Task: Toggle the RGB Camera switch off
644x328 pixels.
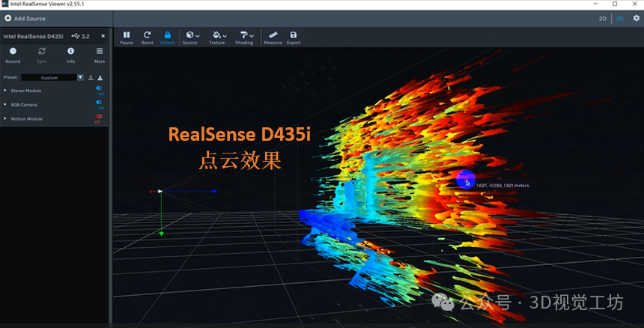Action: coord(99,102)
